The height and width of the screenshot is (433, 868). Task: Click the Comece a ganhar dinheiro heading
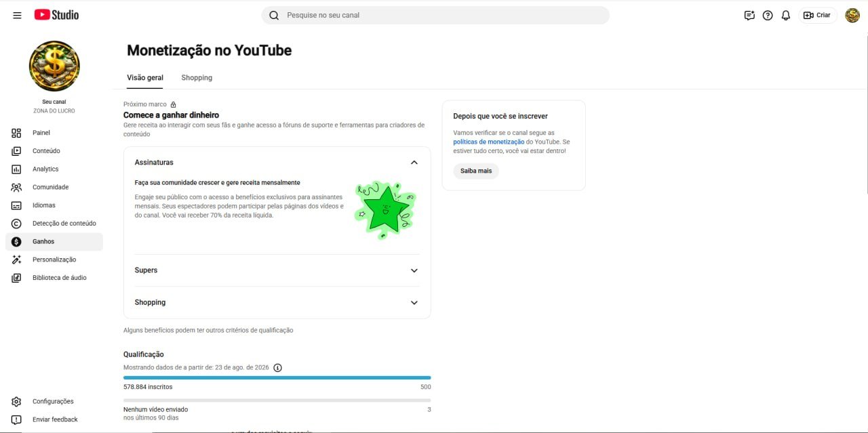[171, 115]
